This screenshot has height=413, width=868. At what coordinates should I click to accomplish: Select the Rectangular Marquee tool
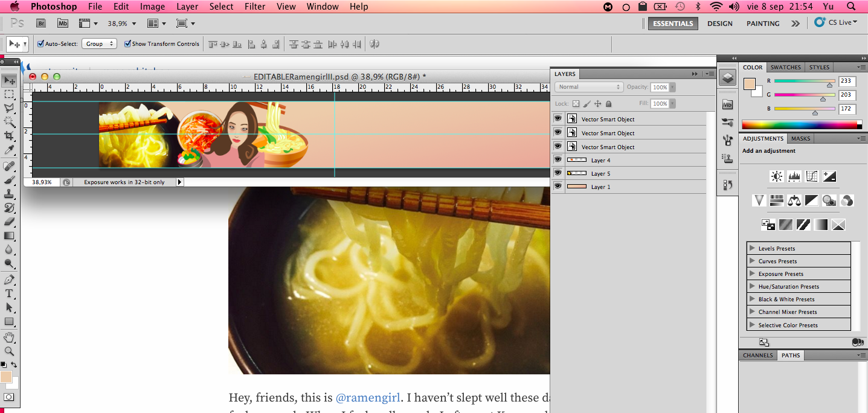[x=9, y=94]
